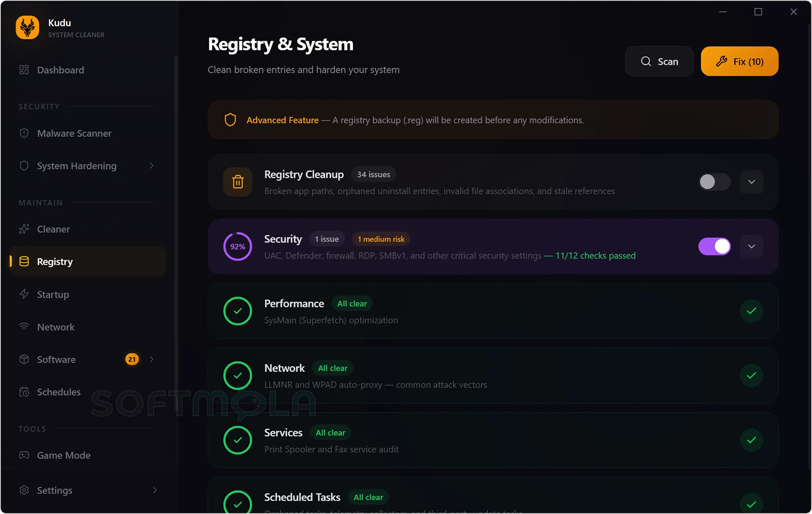Click the Scheduled Tasks All clear badge

click(x=368, y=497)
